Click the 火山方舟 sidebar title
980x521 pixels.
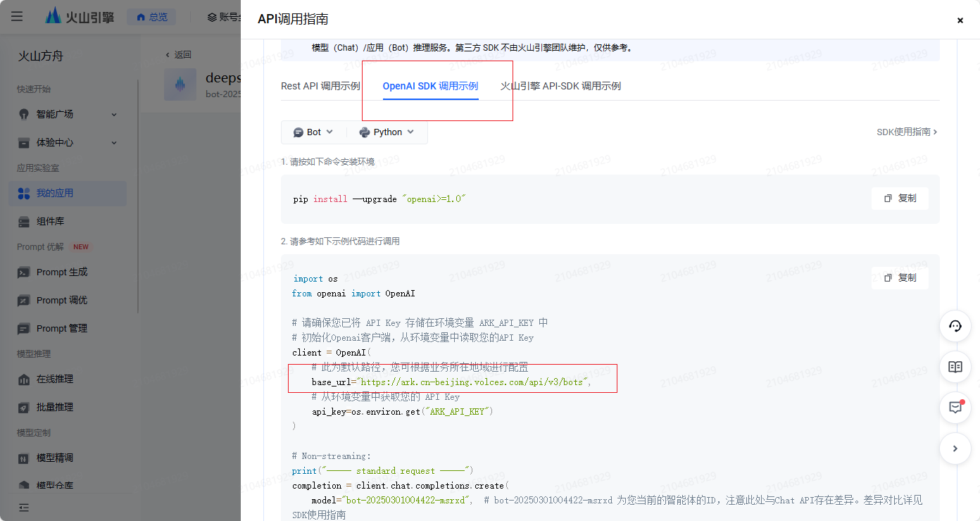pos(41,56)
